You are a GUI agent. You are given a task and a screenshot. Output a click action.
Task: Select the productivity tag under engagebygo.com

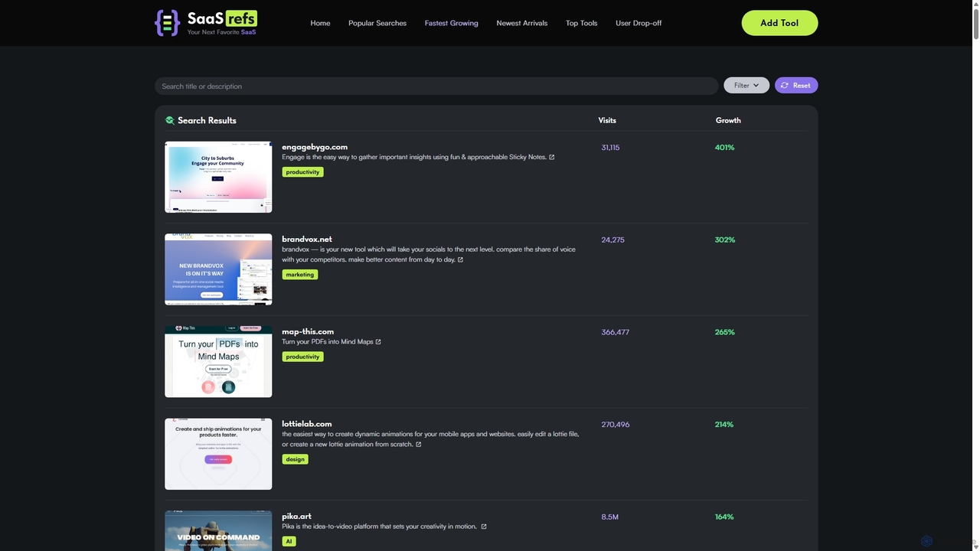tap(302, 172)
